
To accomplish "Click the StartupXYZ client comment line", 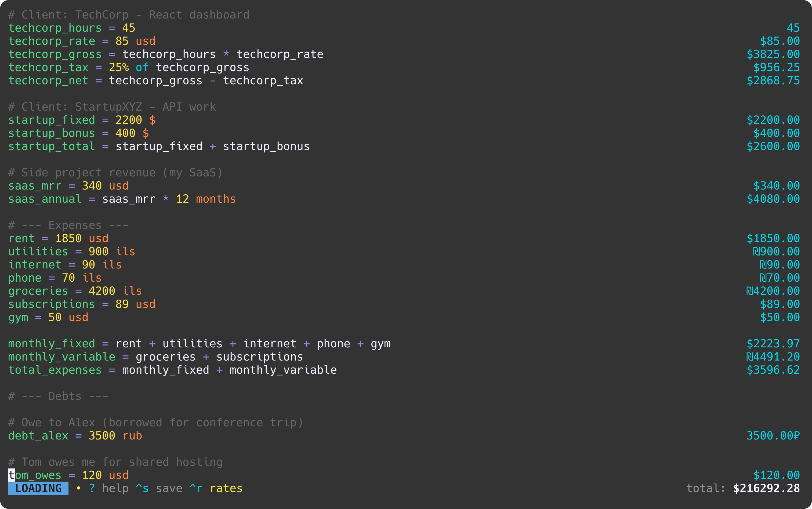I will (x=112, y=107).
